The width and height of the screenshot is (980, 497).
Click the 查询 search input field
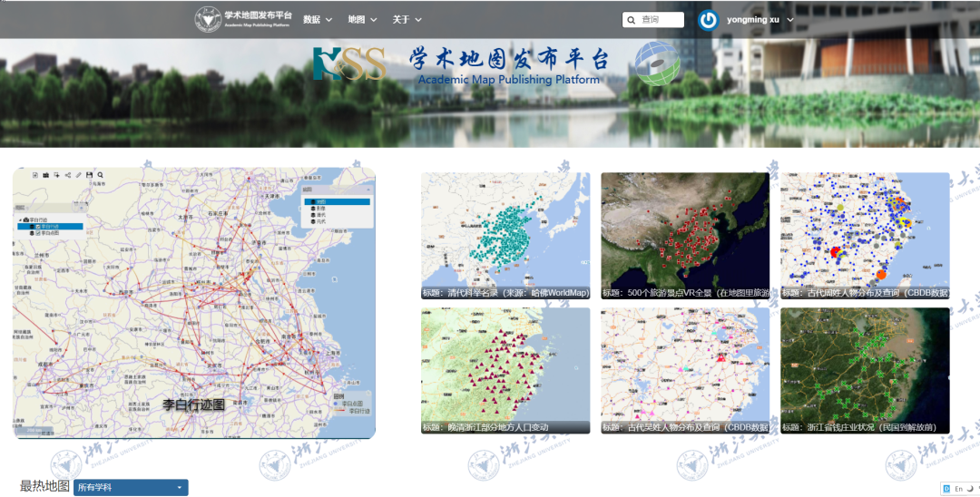653,20
